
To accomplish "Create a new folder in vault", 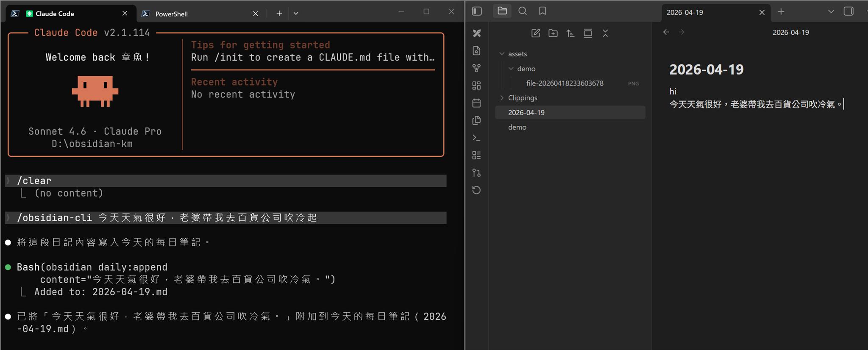I will 553,33.
